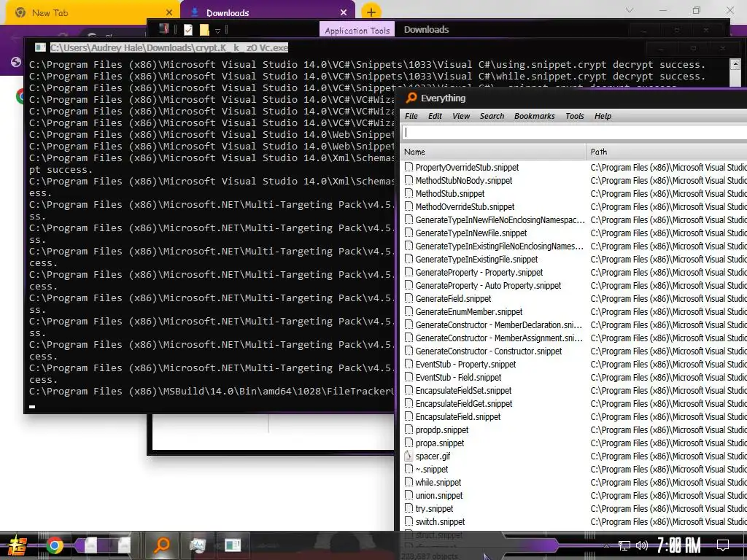This screenshot has height=560, width=747.
Task: Open the Edit menu in Everything
Action: pyautogui.click(x=435, y=116)
